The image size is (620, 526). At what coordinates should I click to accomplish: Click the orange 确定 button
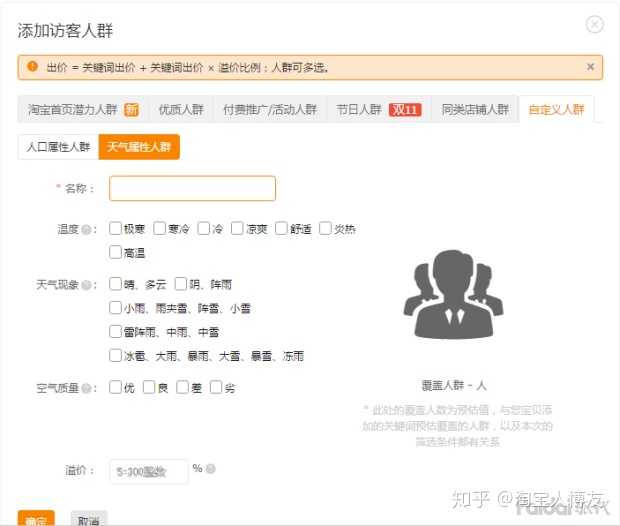[36, 519]
